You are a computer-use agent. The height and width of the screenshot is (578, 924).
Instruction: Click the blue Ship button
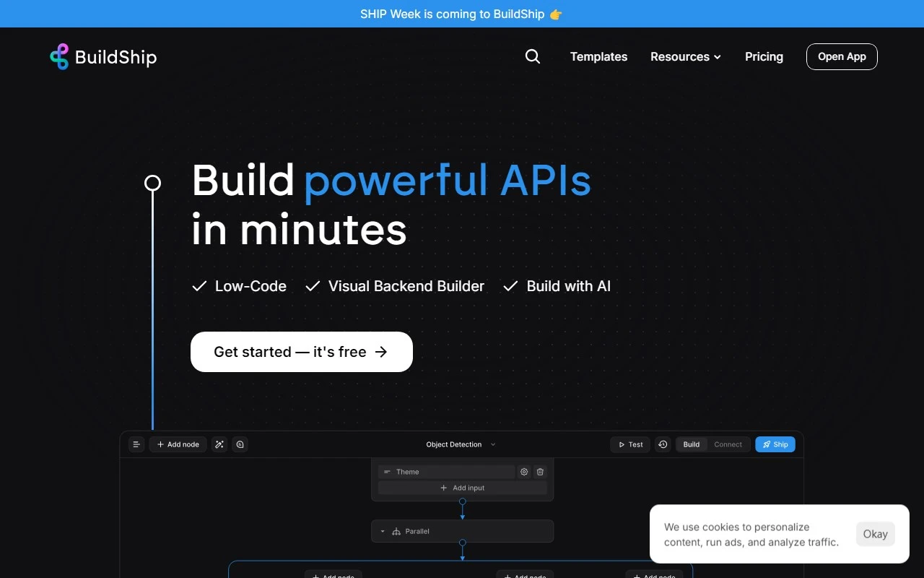(x=775, y=444)
